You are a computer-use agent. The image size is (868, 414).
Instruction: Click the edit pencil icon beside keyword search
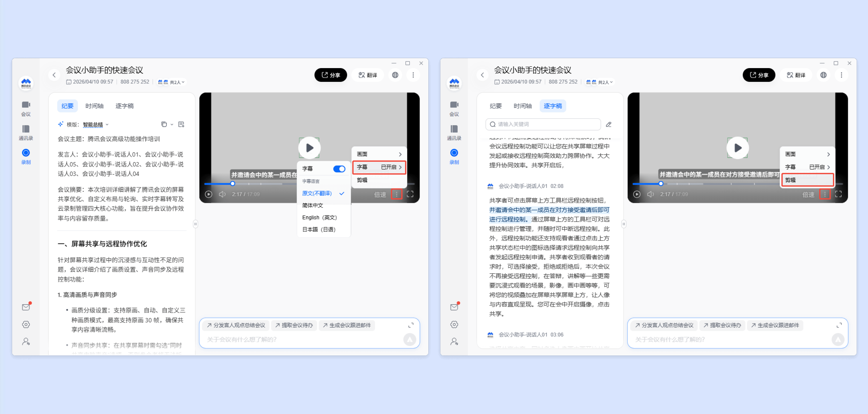608,124
